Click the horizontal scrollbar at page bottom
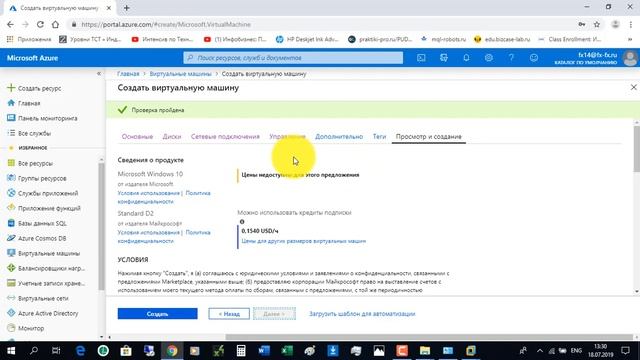Screen dimensions: 640x360 pyautogui.click(x=429, y=337)
